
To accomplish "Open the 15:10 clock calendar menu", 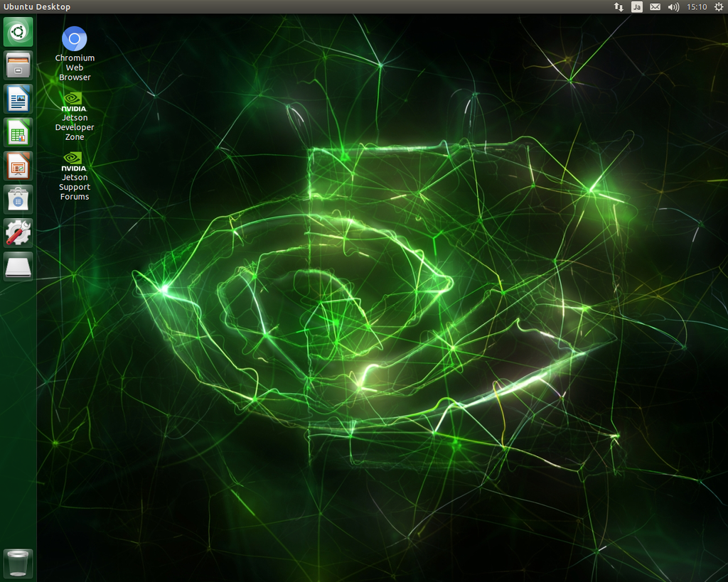I will [697, 7].
